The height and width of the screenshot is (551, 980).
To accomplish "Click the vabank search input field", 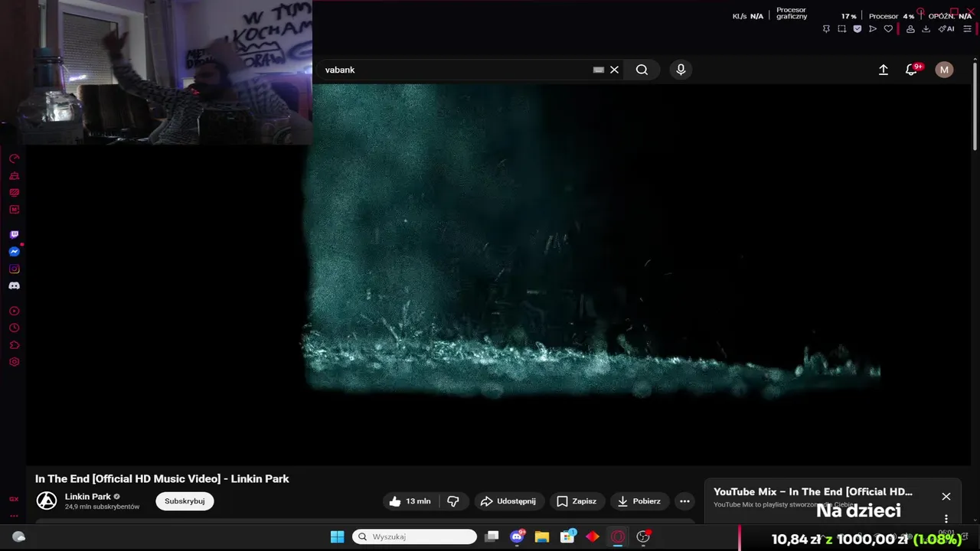I will tap(456, 70).
